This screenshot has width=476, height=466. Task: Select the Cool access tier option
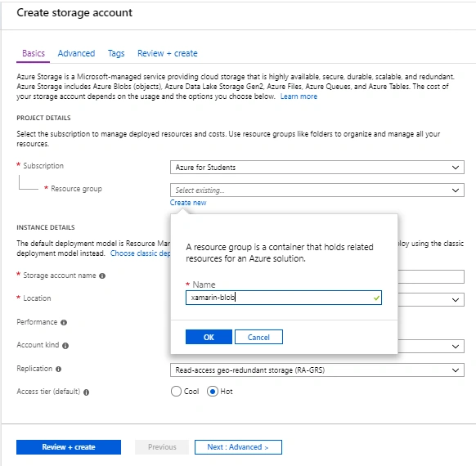(176, 392)
